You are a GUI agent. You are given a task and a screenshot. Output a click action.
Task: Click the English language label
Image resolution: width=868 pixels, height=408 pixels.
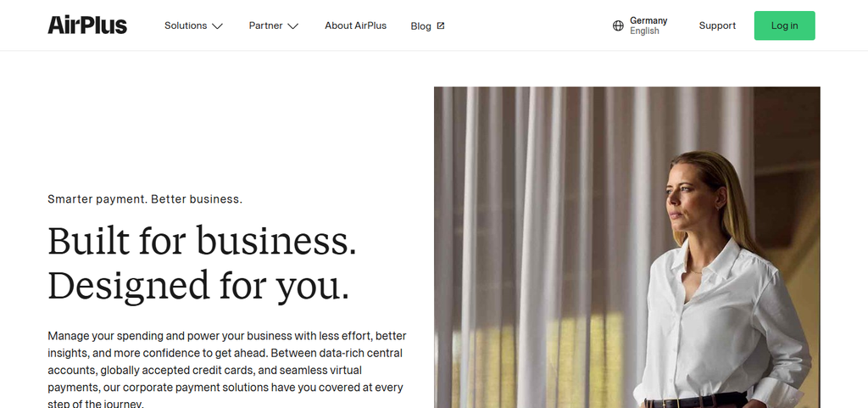(x=644, y=31)
